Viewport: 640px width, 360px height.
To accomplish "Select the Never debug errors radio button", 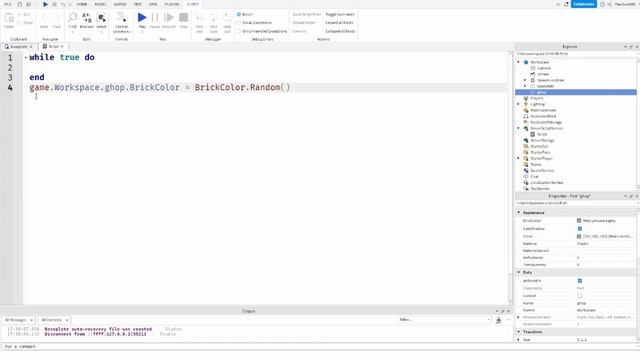I will click(239, 14).
